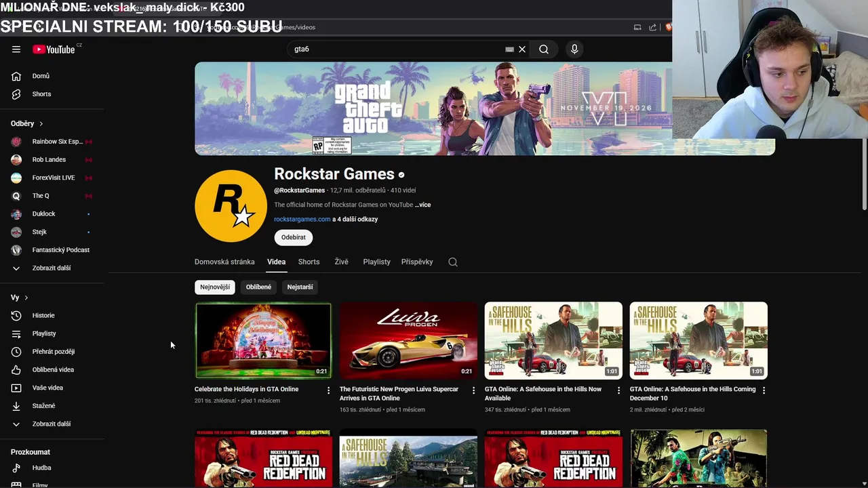Click the Odebírat subscribe button
868x488 pixels.
point(294,237)
